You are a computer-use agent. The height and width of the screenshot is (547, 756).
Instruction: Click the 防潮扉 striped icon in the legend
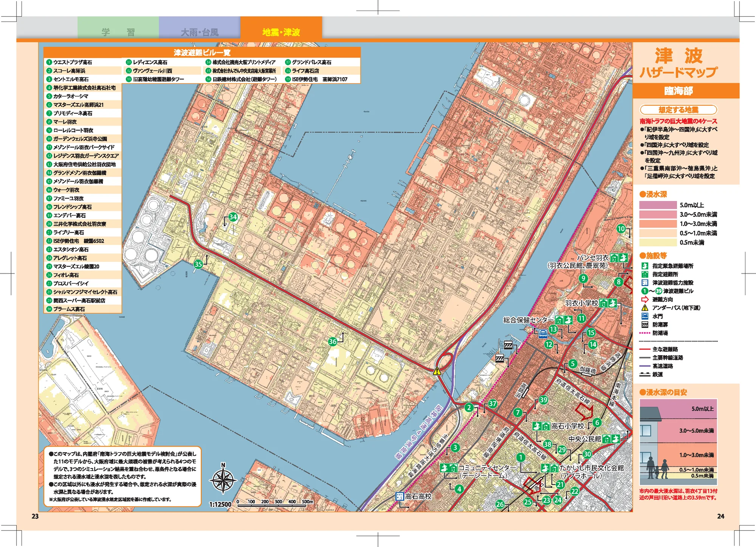645,324
